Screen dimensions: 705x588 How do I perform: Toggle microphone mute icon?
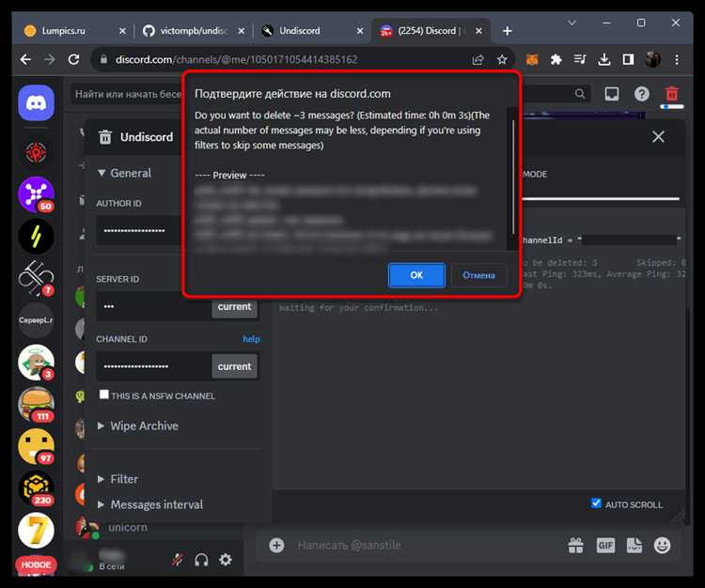[177, 560]
